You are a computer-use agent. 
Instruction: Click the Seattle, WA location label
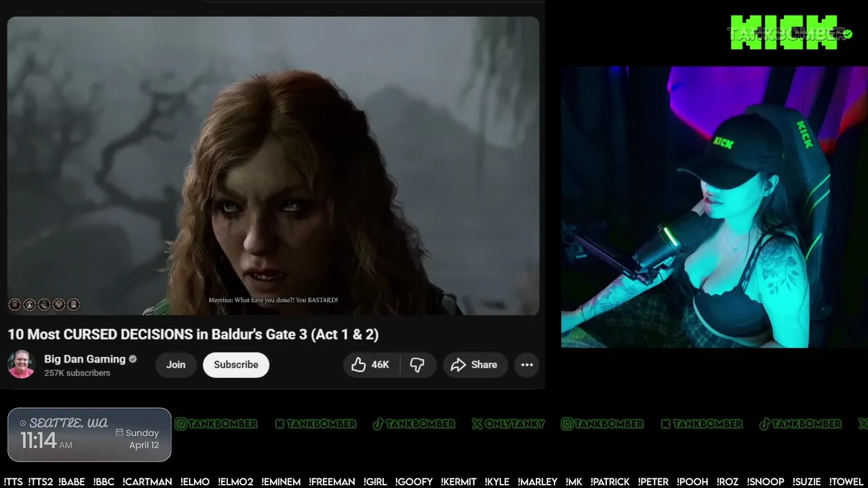pos(68,423)
